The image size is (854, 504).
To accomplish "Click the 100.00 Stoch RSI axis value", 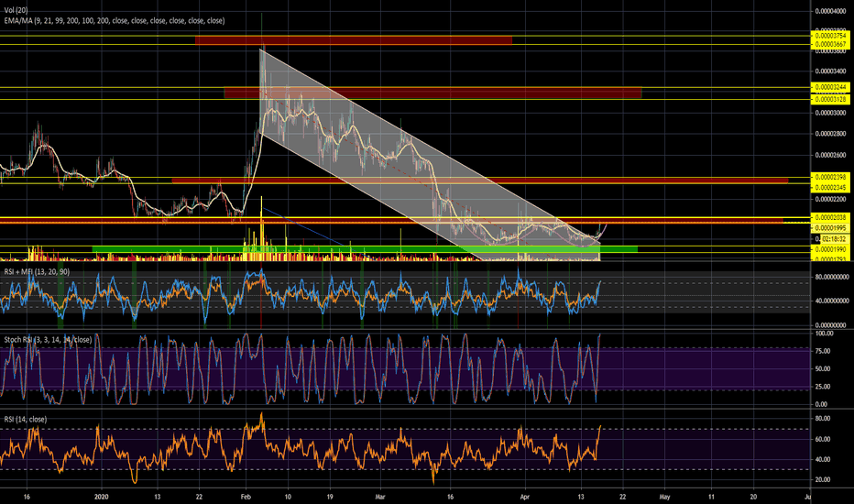I will point(824,333).
